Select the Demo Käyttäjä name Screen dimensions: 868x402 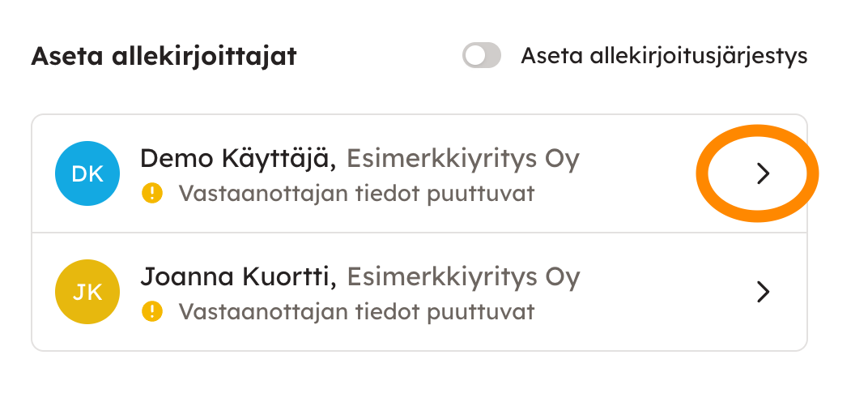[238, 159]
